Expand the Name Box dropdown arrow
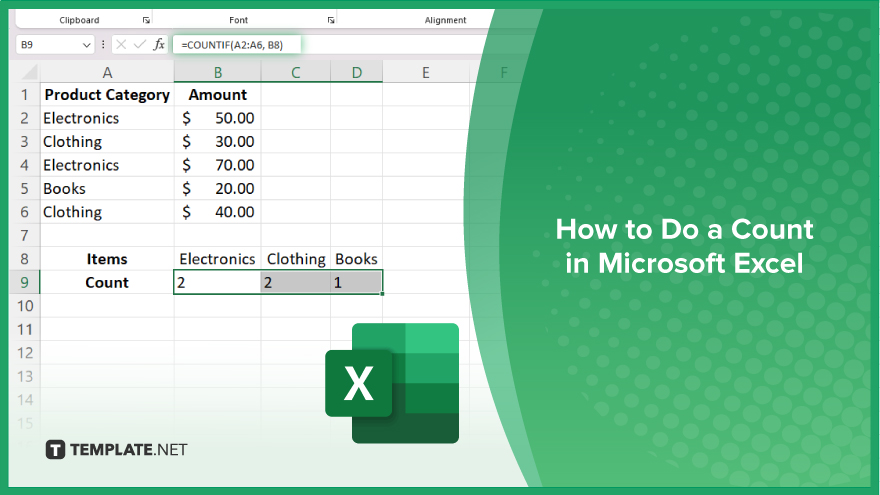The height and width of the screenshot is (495, 880). point(86,45)
